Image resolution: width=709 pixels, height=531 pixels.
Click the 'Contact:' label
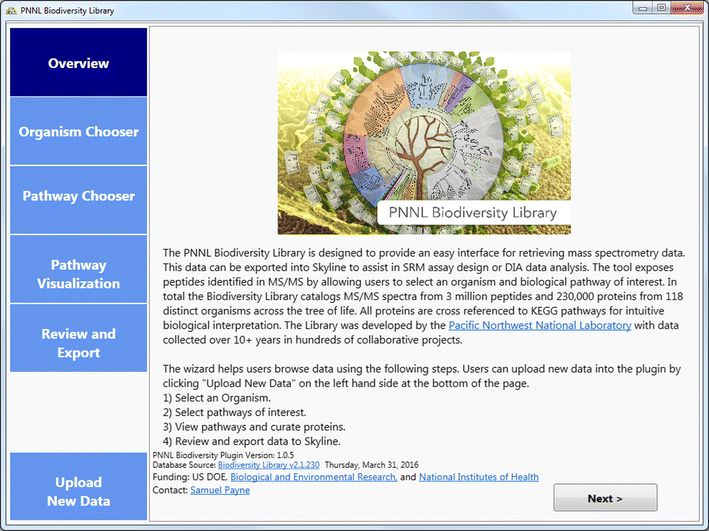[x=170, y=490]
